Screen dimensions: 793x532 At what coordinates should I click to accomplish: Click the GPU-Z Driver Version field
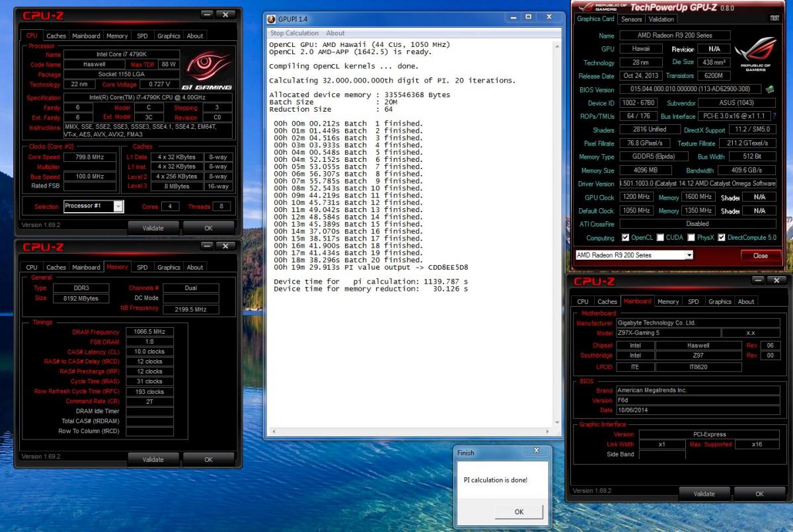tap(697, 184)
